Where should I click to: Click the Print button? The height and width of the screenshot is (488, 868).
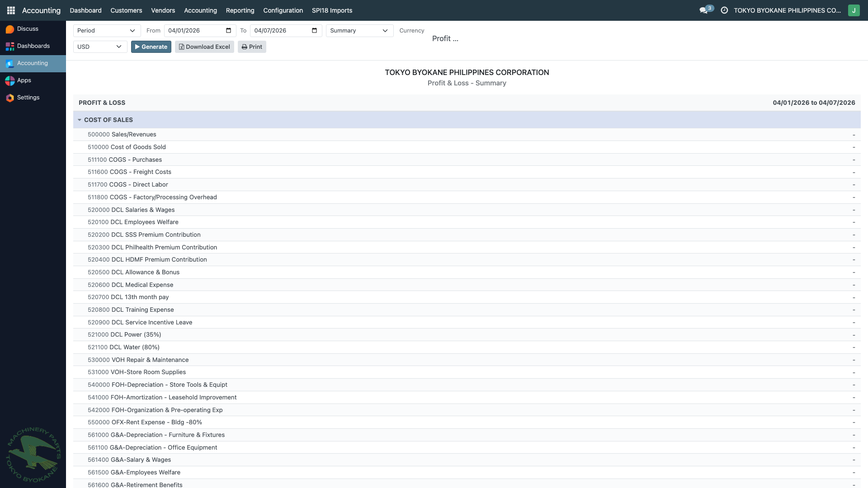point(252,47)
